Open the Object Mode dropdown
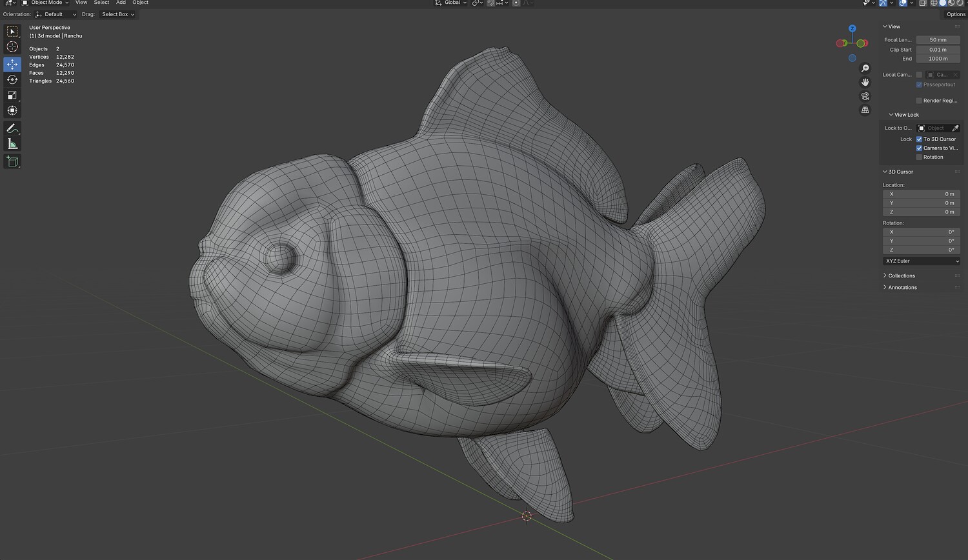Viewport: 968px width, 560px height. 46,3
